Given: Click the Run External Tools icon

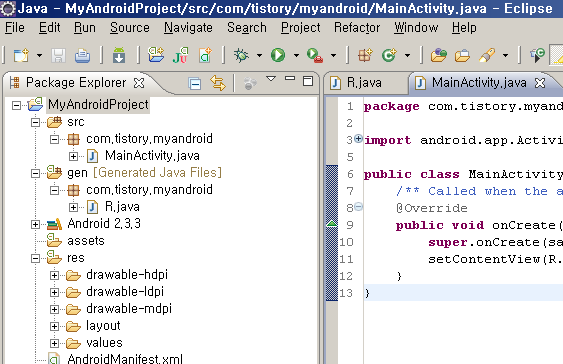Looking at the screenshot, I should click(x=315, y=56).
